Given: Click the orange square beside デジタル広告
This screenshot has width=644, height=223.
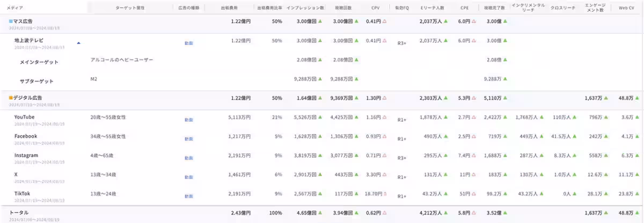Looking at the screenshot, I should tap(11, 98).
